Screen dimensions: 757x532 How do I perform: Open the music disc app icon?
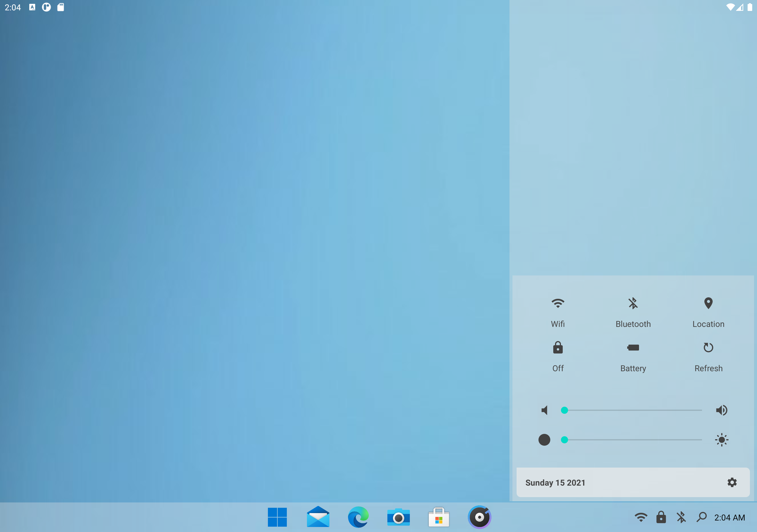pos(479,517)
